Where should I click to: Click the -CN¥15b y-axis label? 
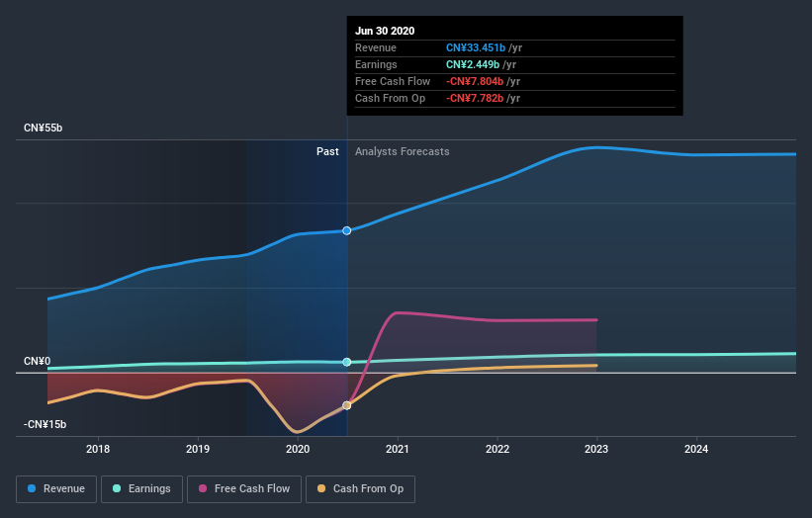point(45,425)
